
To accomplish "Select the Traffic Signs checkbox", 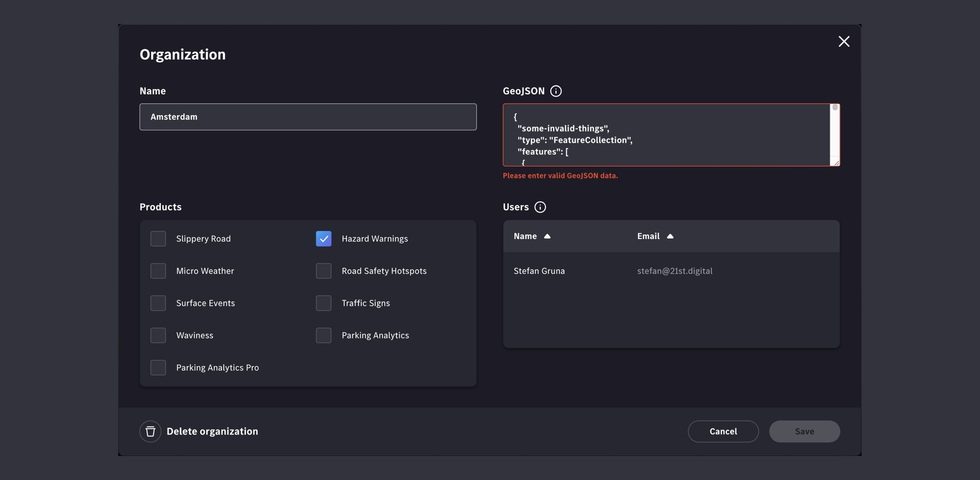I will click(x=323, y=303).
